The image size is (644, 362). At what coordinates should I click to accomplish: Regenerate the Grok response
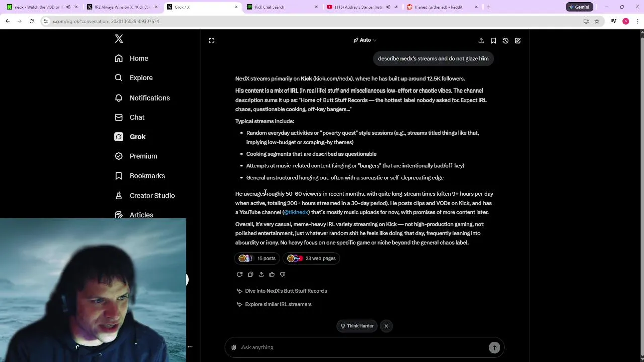239,274
